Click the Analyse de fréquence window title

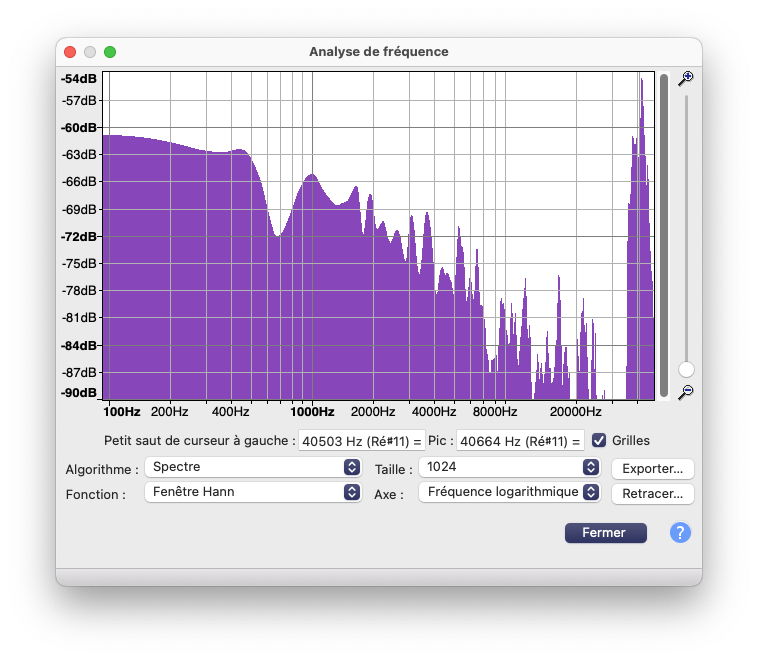click(379, 52)
